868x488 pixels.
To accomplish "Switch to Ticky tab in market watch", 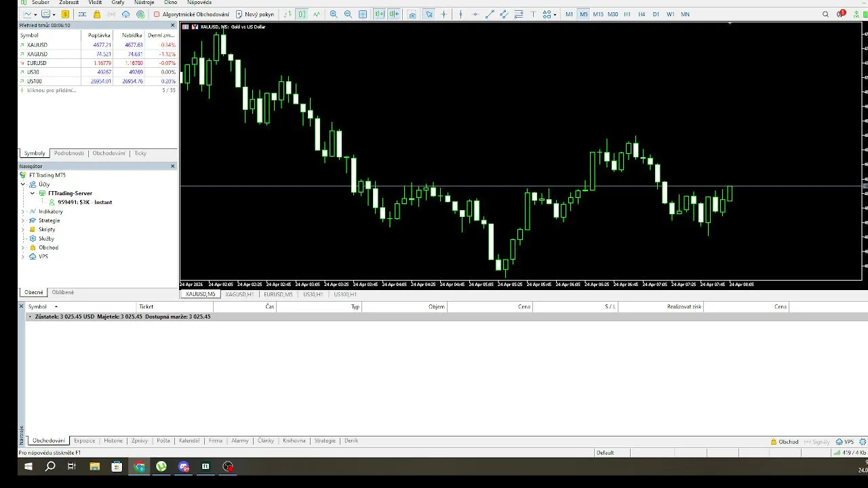I will click(x=140, y=153).
